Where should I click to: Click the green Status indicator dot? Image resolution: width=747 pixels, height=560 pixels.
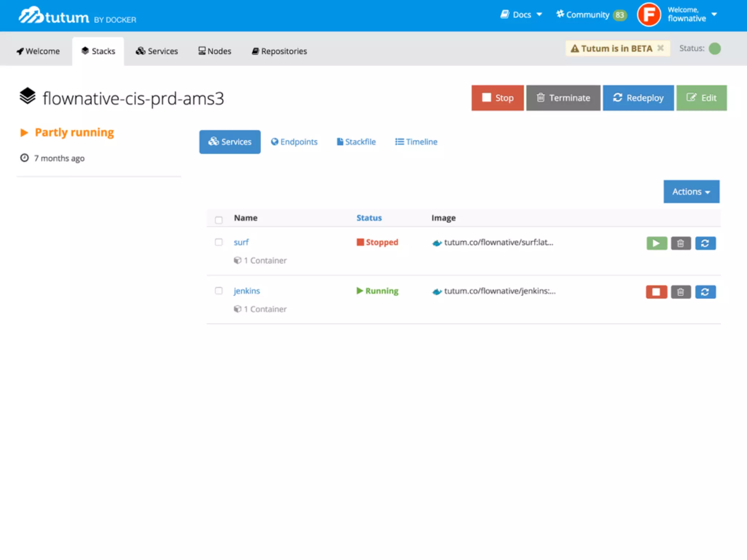(715, 48)
